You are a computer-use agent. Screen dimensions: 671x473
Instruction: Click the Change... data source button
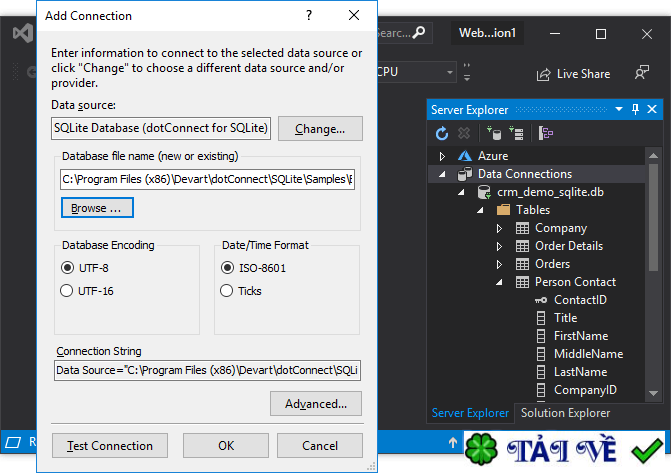coord(320,128)
